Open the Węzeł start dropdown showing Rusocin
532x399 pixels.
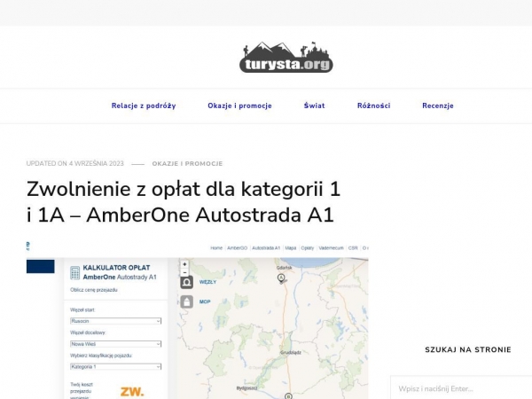pos(115,321)
